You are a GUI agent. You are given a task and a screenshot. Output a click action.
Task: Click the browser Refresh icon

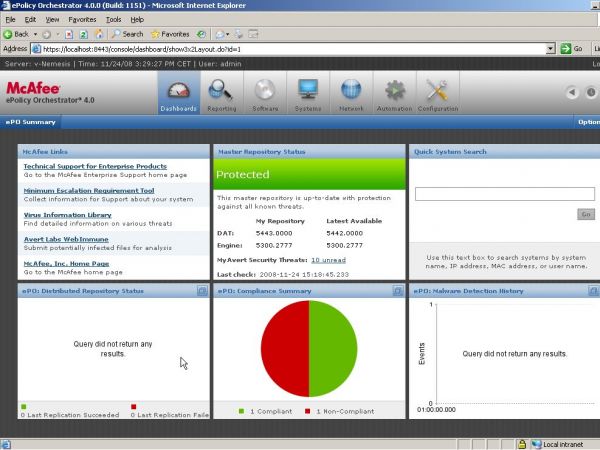coord(84,34)
